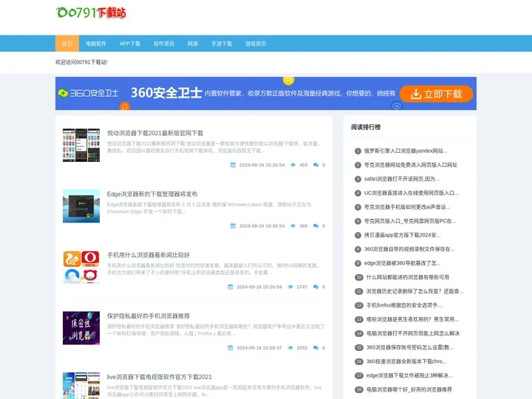Click calendar icon of 保护隐私 article
Screen dimensions: 532x399
[x=231, y=348]
